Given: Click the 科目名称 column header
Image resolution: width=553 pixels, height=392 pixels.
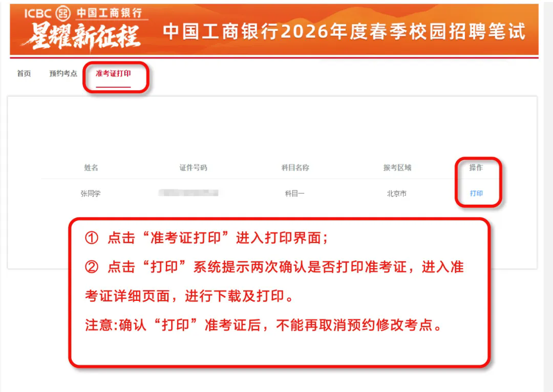Looking at the screenshot, I should [295, 167].
